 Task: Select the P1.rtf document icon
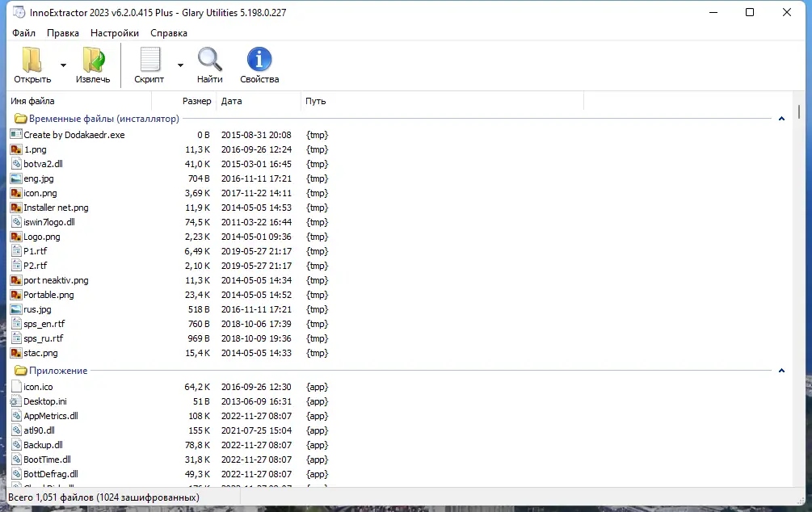click(16, 251)
